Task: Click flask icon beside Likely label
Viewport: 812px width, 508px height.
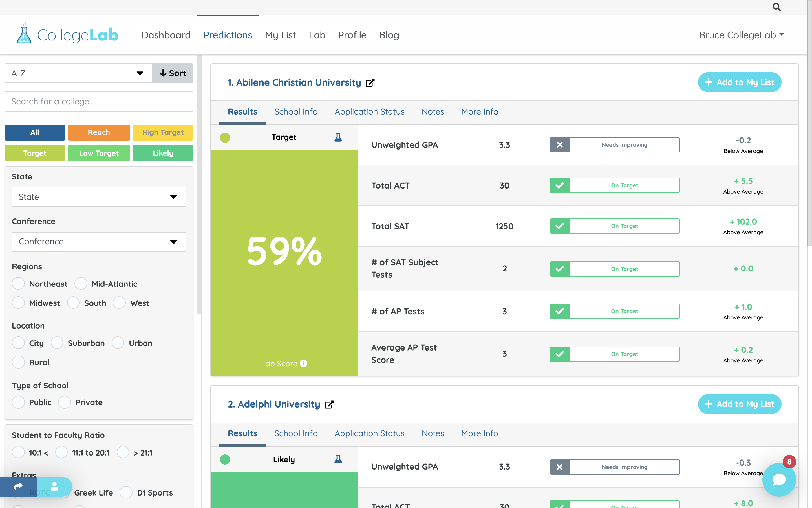Action: point(338,459)
